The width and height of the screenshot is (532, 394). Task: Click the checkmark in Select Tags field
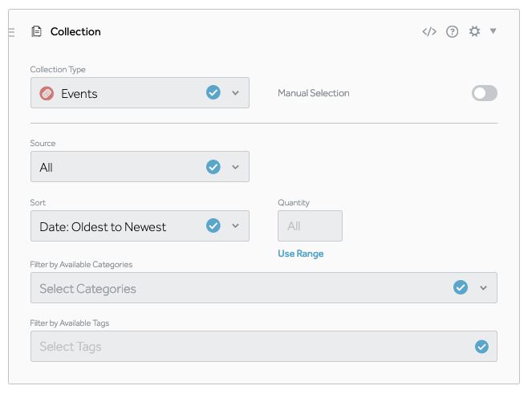(x=481, y=347)
